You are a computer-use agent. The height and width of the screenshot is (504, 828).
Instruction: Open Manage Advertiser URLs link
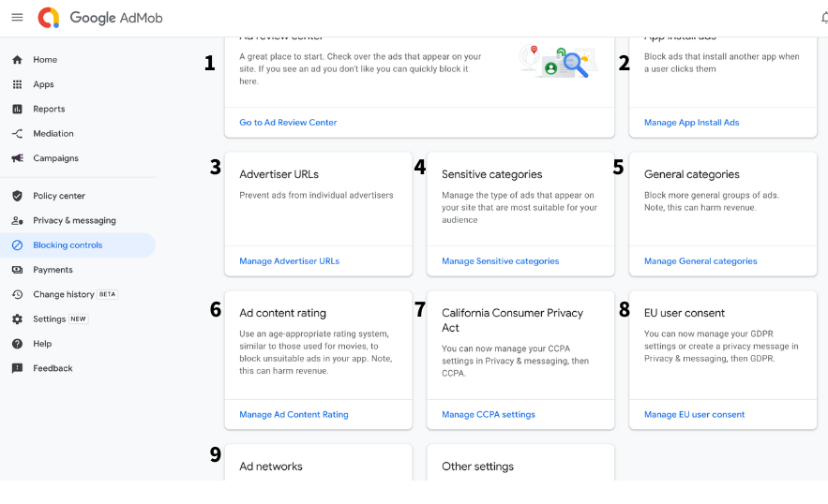click(x=290, y=261)
